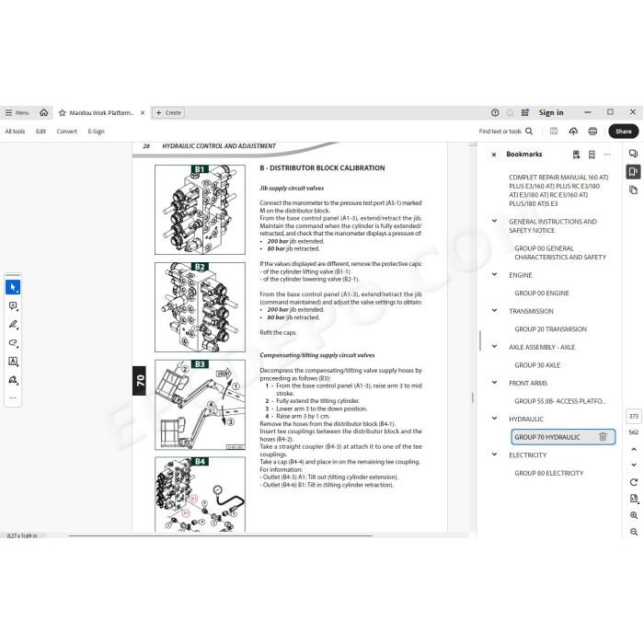Viewport: 644px width, 644px height.
Task: Open GROUP 00 ENGINE bookmark
Action: click(x=541, y=293)
